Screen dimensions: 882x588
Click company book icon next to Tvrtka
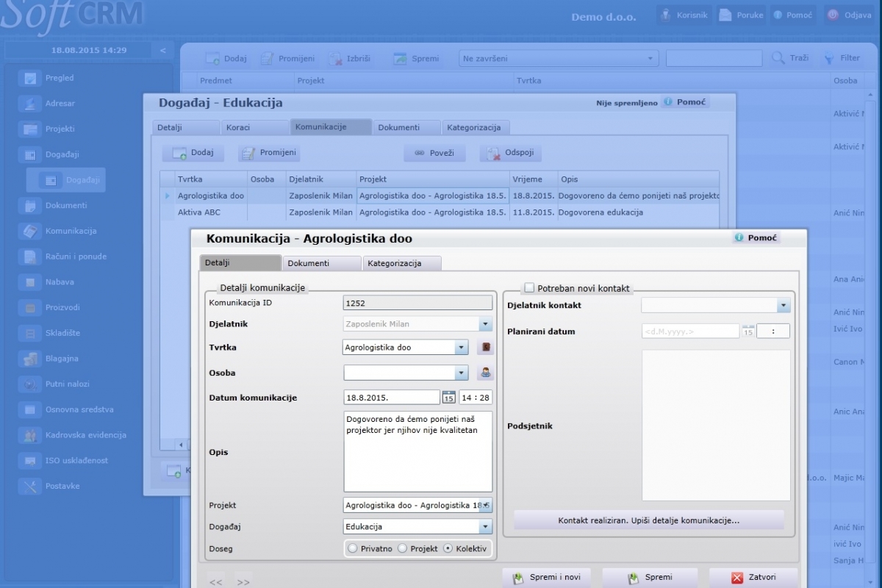[485, 348]
